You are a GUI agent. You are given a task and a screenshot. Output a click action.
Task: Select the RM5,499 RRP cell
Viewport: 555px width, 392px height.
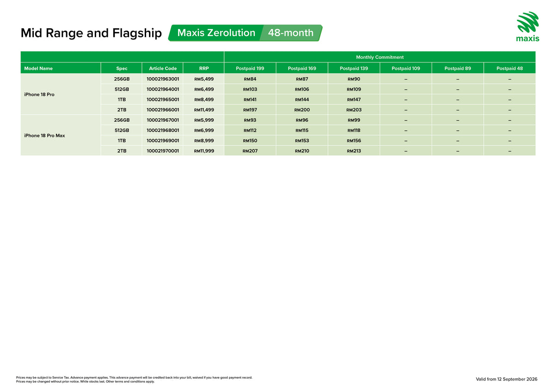[204, 79]
